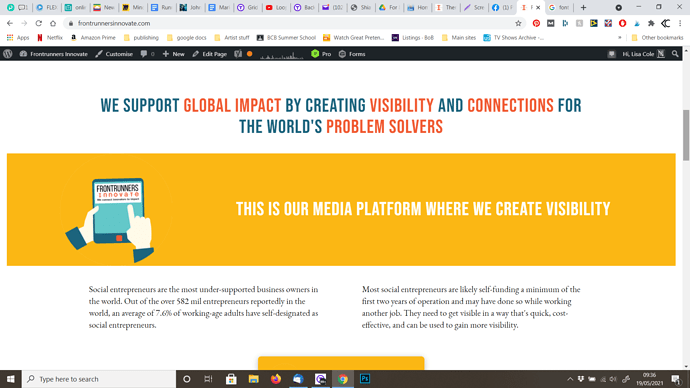Reload the page with the refresh icon

(x=39, y=23)
